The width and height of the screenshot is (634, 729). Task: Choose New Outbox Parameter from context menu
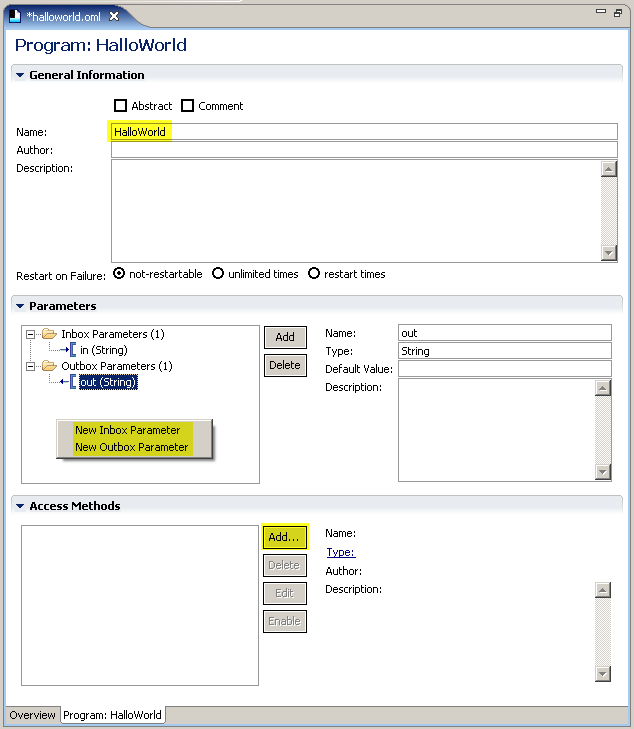click(132, 447)
